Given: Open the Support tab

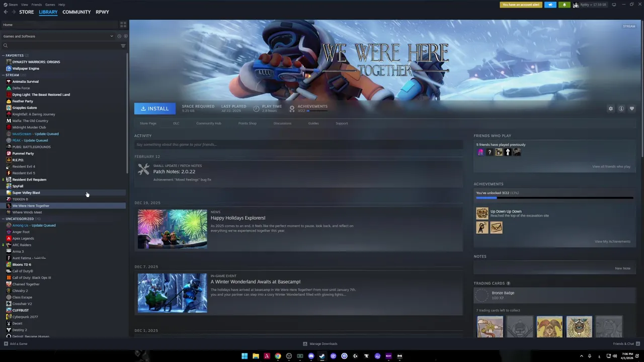Looking at the screenshot, I should [342, 123].
